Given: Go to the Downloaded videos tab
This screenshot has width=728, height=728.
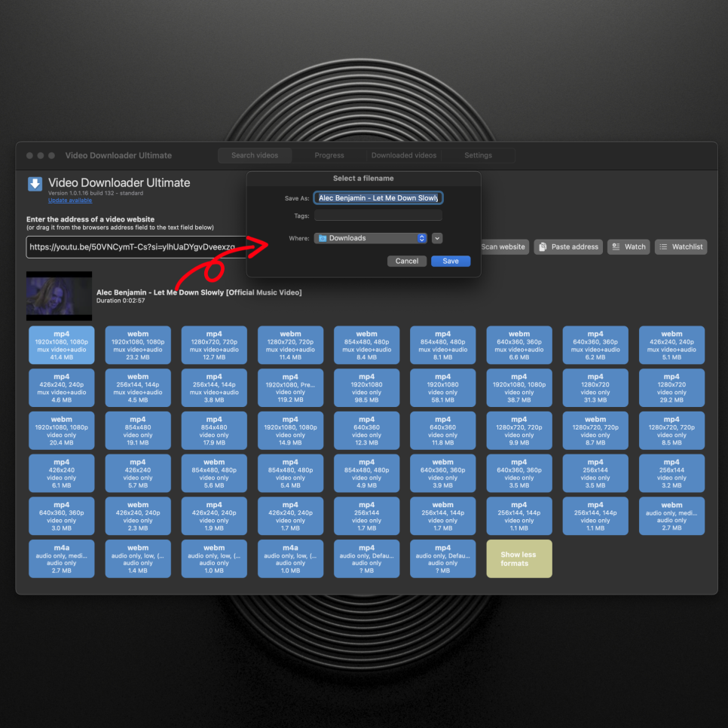Looking at the screenshot, I should pyautogui.click(x=403, y=155).
